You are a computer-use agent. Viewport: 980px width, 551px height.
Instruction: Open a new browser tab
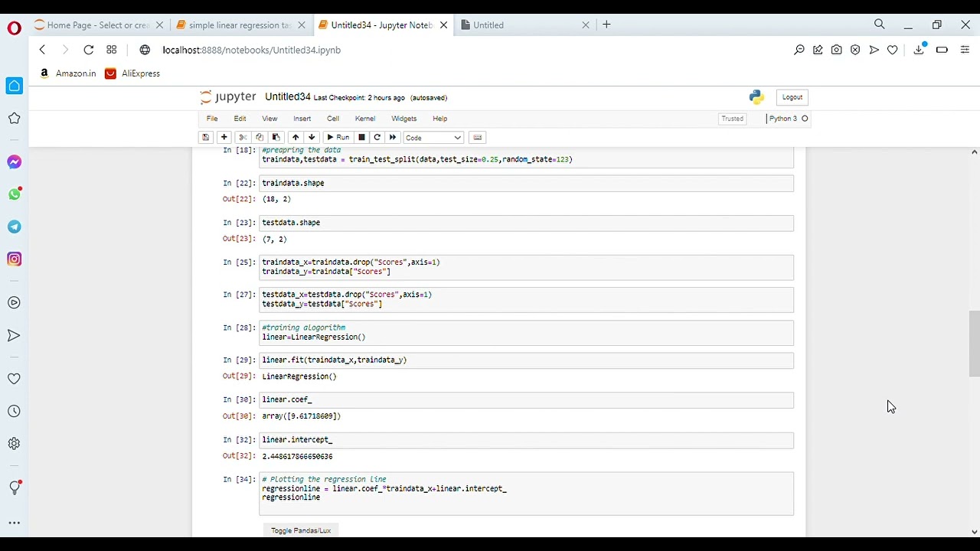(x=606, y=24)
